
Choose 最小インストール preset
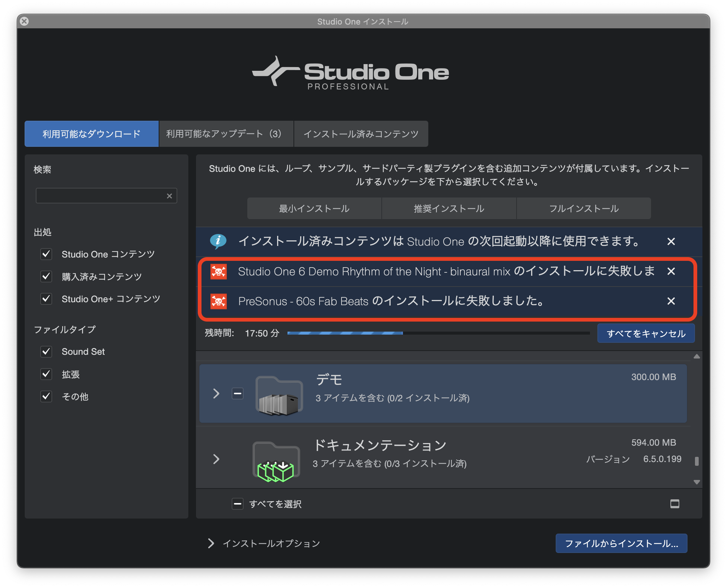coord(314,208)
